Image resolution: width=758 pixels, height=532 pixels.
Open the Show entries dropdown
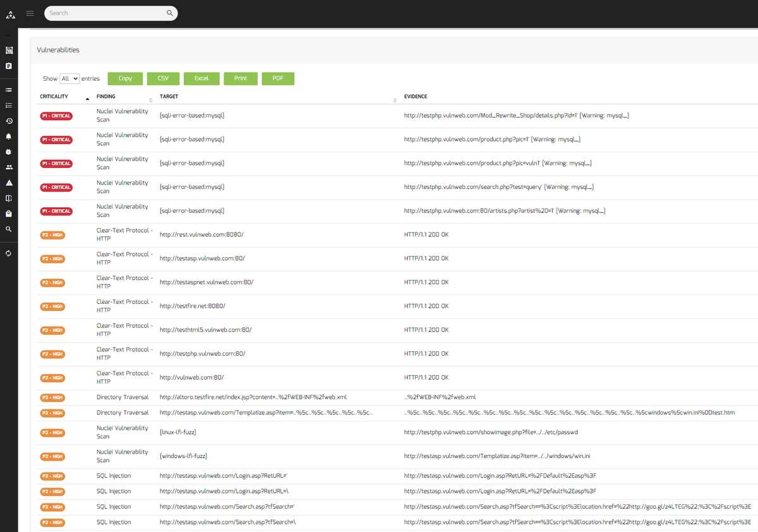coord(69,78)
